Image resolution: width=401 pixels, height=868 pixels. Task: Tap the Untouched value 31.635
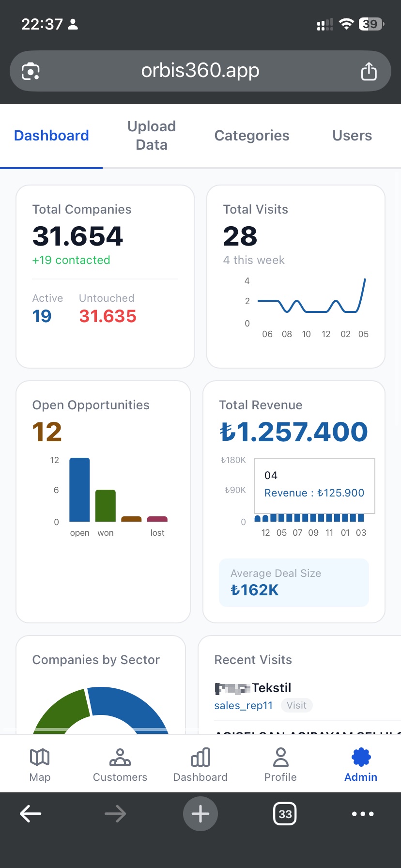pyautogui.click(x=108, y=316)
